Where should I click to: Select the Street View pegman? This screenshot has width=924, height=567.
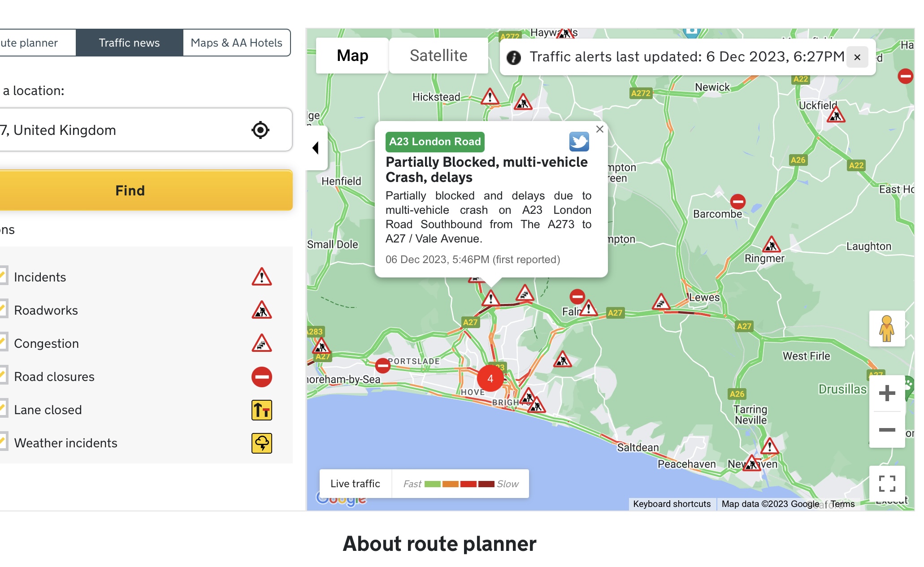point(887,329)
